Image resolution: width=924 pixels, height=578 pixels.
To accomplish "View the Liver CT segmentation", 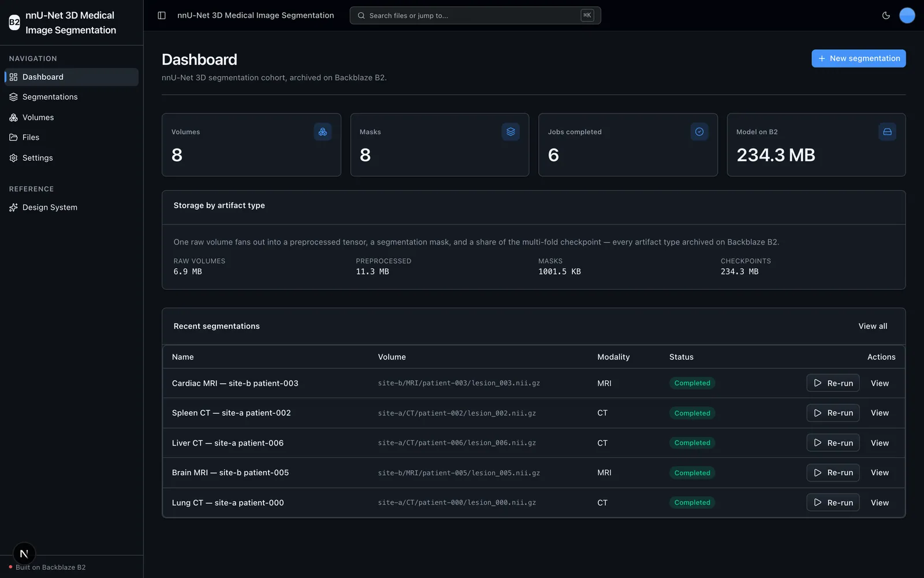I will point(880,443).
